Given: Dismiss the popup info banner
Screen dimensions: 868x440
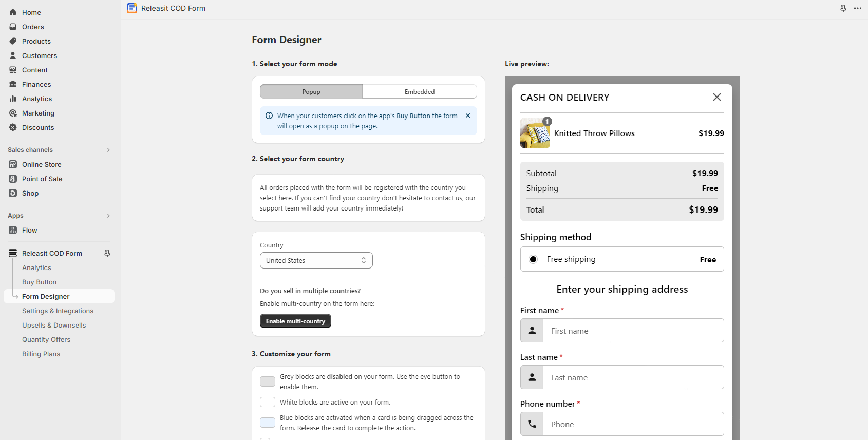Looking at the screenshot, I should pos(468,116).
